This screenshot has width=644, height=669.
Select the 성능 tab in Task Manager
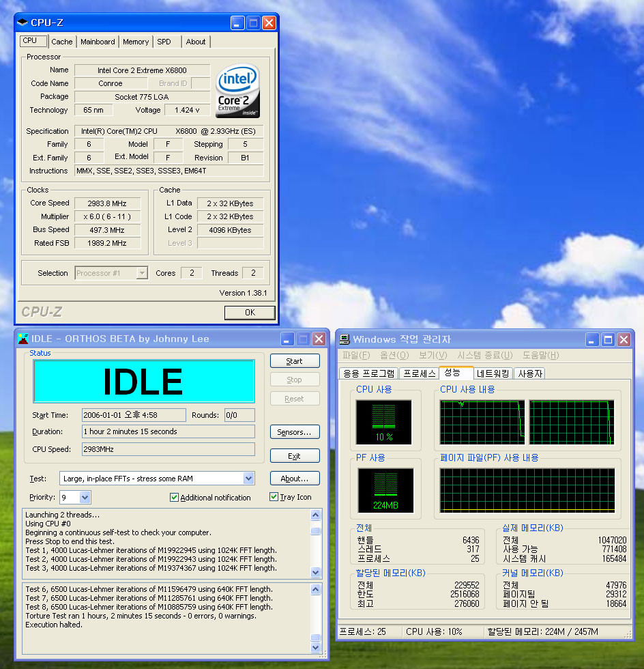[x=456, y=373]
